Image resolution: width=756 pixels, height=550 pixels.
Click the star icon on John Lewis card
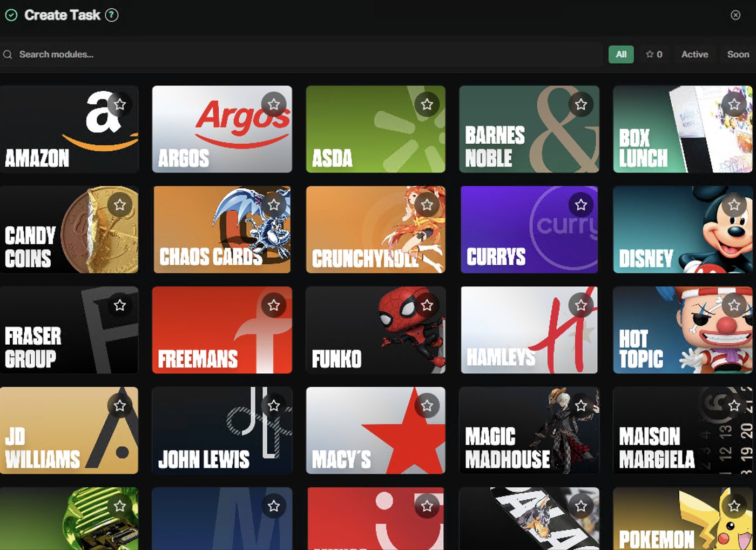click(x=274, y=406)
